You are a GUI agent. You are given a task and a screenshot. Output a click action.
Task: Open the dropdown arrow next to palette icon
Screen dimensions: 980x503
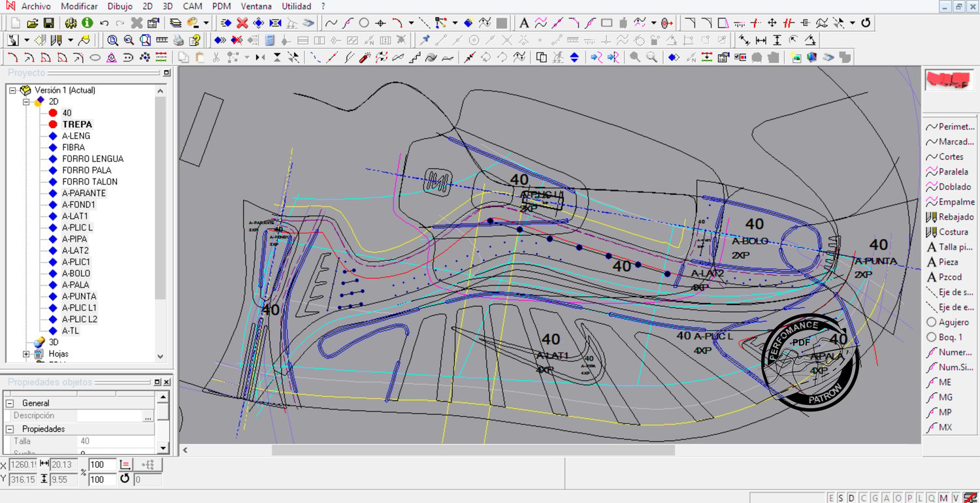(206, 23)
